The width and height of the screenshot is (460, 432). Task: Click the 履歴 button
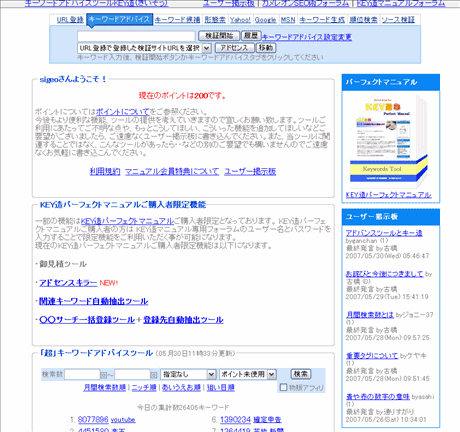pyautogui.click(x=251, y=36)
